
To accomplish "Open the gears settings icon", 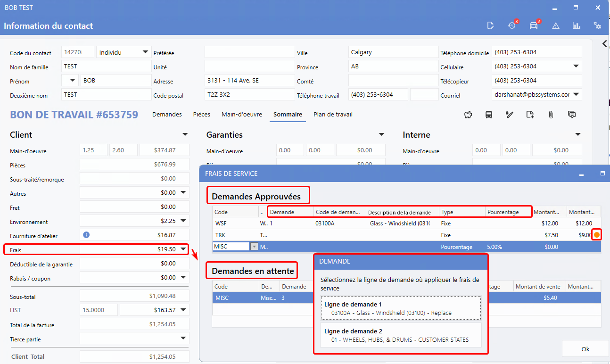I will [597, 25].
